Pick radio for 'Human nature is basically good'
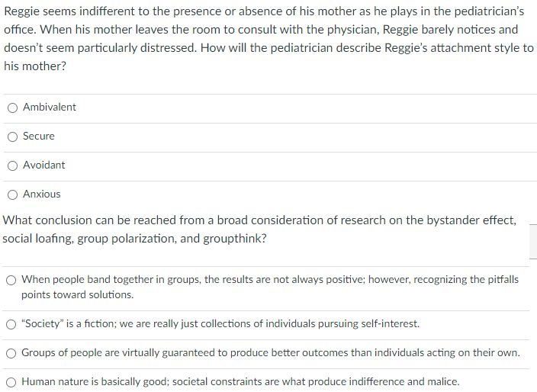Image resolution: width=537 pixels, height=392 pixels. [11, 382]
